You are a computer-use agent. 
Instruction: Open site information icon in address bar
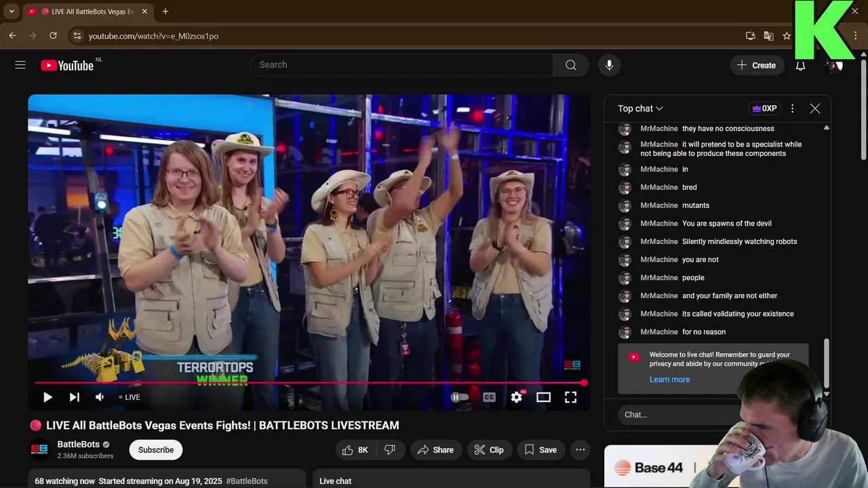pos(77,36)
